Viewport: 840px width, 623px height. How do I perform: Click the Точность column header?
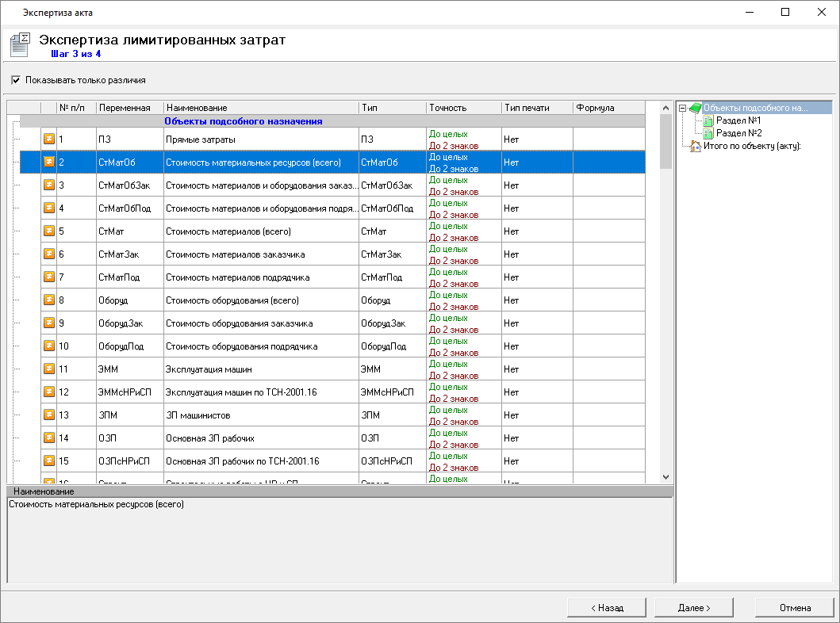tap(462, 108)
